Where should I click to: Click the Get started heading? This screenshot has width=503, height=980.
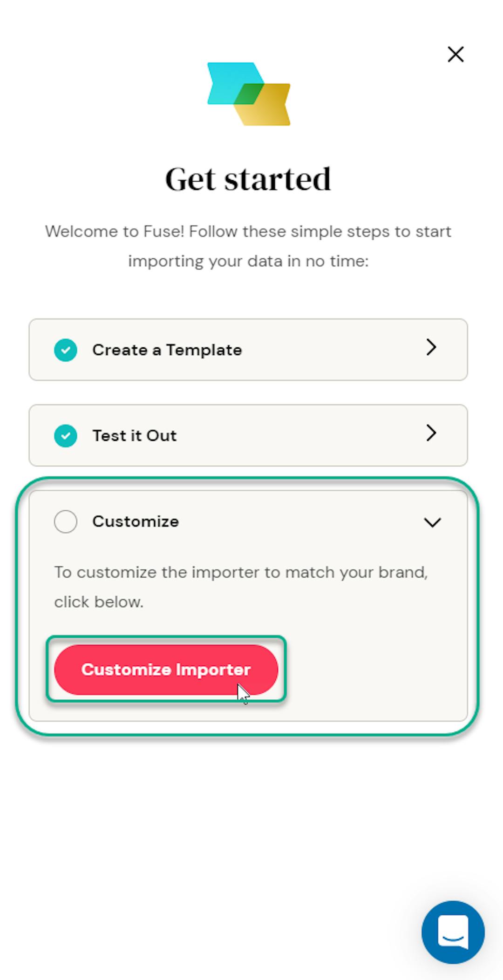pyautogui.click(x=248, y=179)
